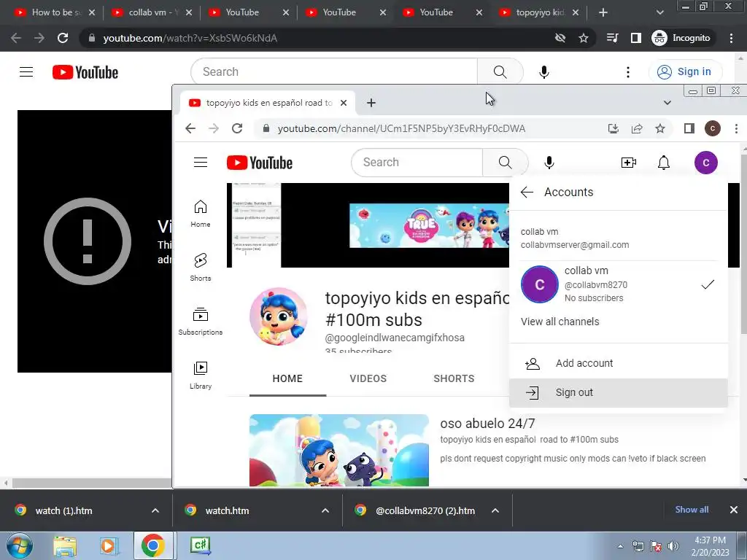Open Library in the YouTube sidebar
Image resolution: width=747 pixels, height=560 pixels.
click(x=201, y=376)
